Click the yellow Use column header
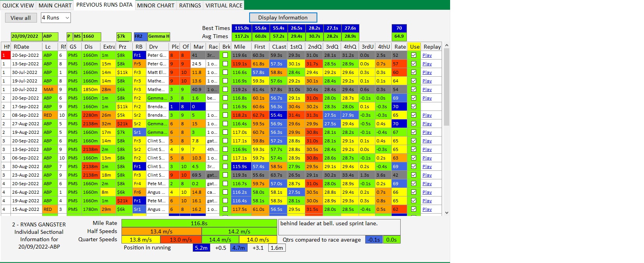 click(415, 47)
